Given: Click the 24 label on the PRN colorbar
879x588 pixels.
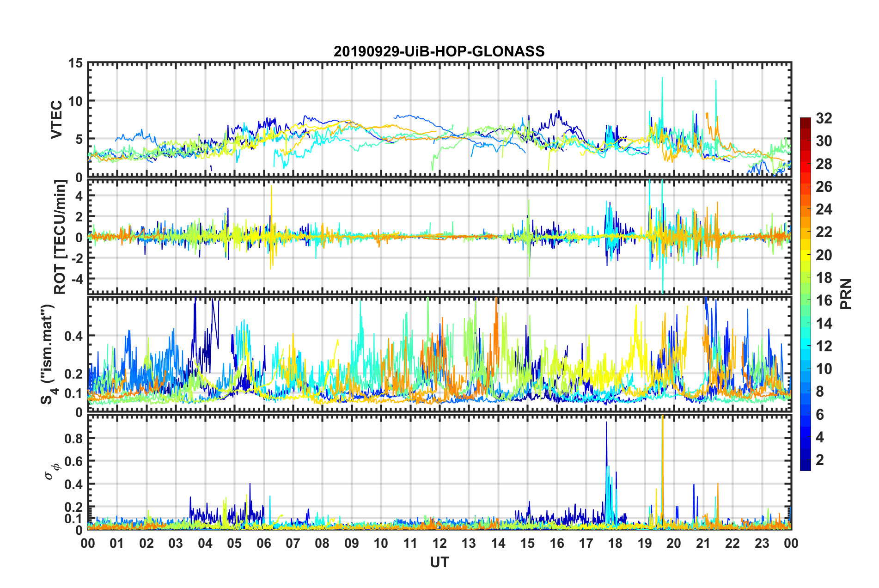Looking at the screenshot, I should point(824,209).
